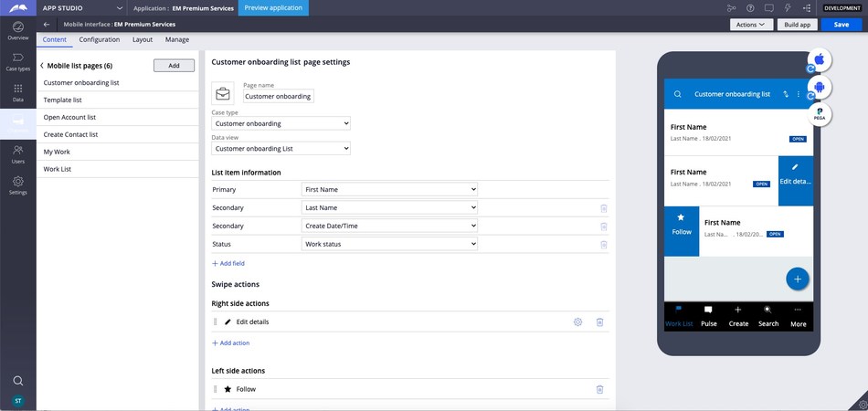Click the gear icon for Edit details
Image resolution: width=868 pixels, height=411 pixels.
(x=577, y=321)
